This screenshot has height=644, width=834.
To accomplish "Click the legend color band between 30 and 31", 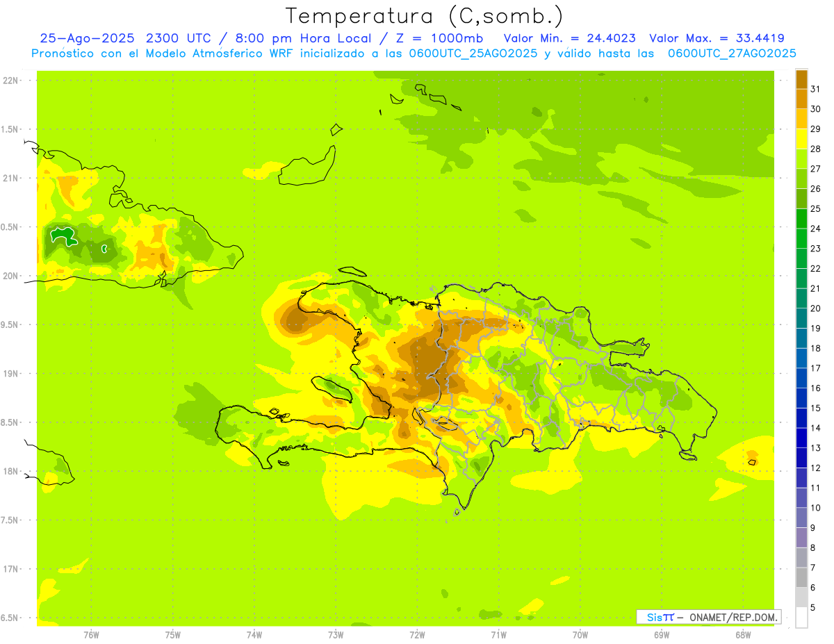I will tap(801, 99).
